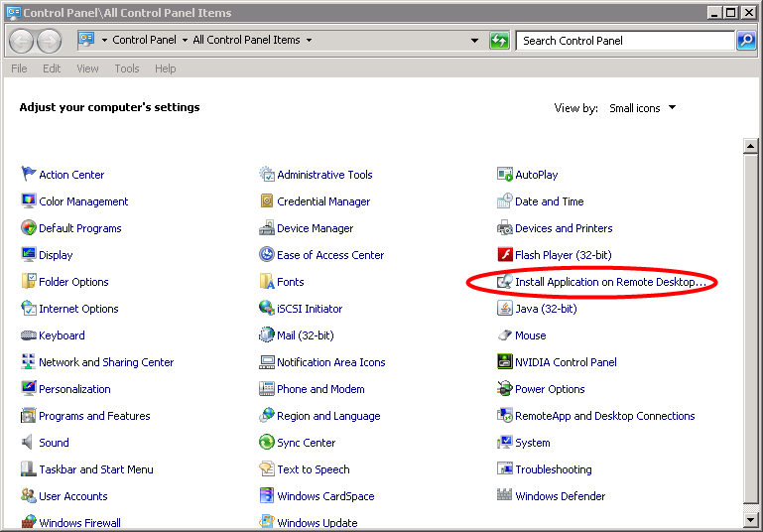Open the address bar history dropdown arrow
Viewport: 763px width, 532px height.
pos(474,41)
